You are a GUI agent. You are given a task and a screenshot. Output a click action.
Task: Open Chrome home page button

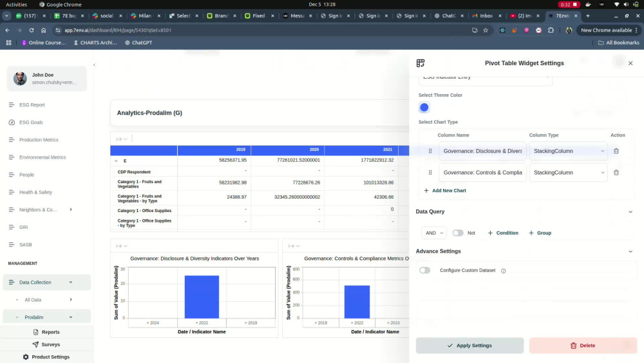point(44,30)
